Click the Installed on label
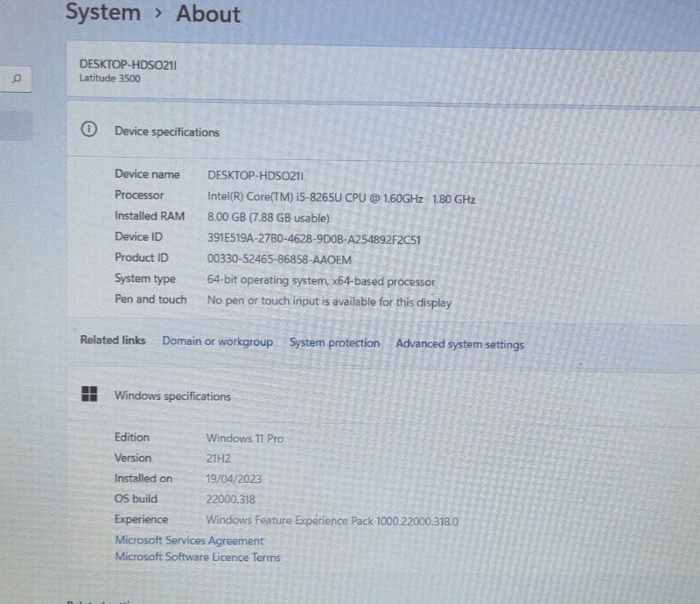The image size is (700, 604). 143,479
